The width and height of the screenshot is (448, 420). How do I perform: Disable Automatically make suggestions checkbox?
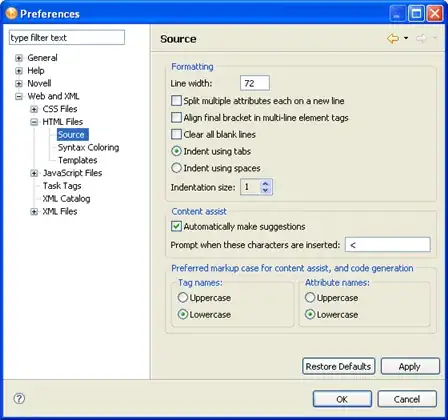click(176, 226)
